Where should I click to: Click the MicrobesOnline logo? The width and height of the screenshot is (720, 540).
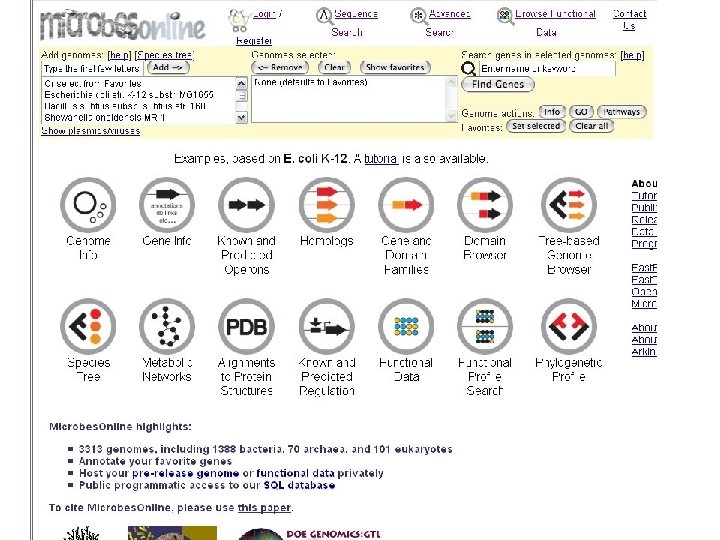[x=123, y=25]
